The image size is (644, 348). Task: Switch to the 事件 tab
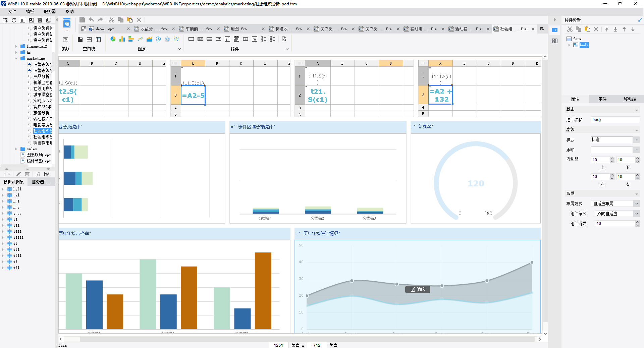point(602,99)
